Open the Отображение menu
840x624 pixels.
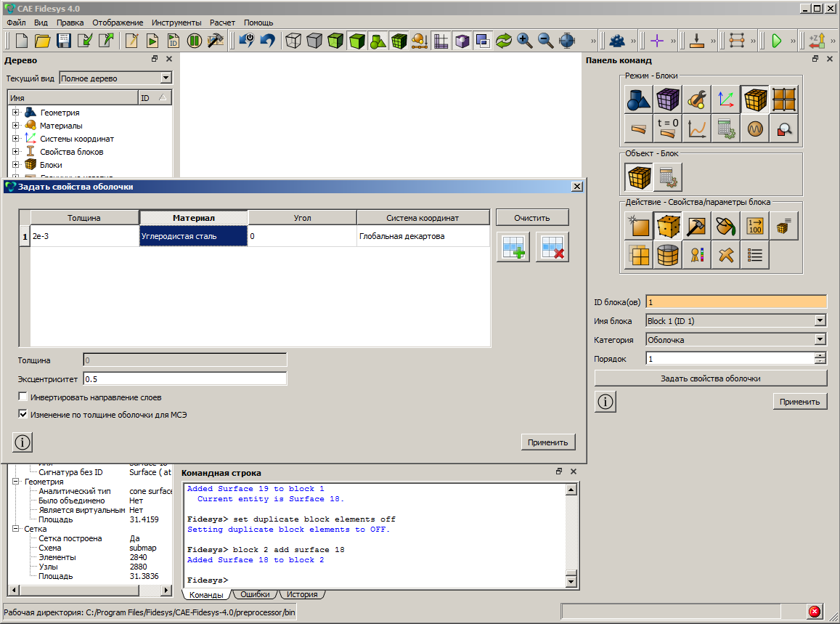(118, 23)
